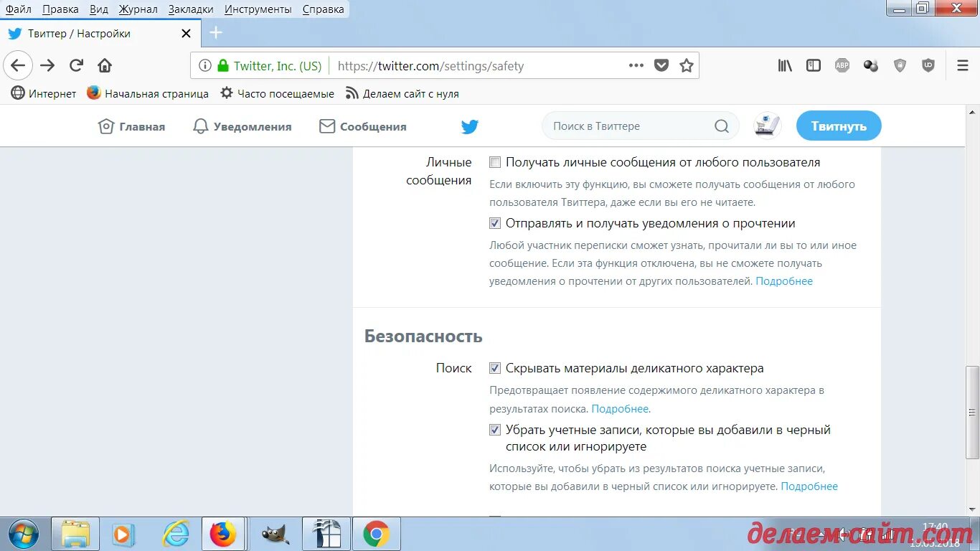This screenshot has width=980, height=551.
Task: Click the Twitter bird logo
Action: click(470, 126)
